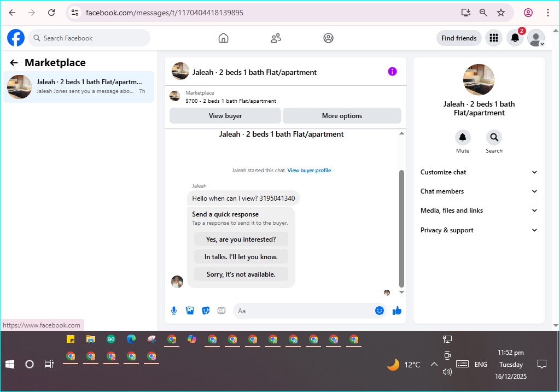The image size is (560, 392).
Task: Go back from Marketplace using left arrow
Action: pos(14,63)
